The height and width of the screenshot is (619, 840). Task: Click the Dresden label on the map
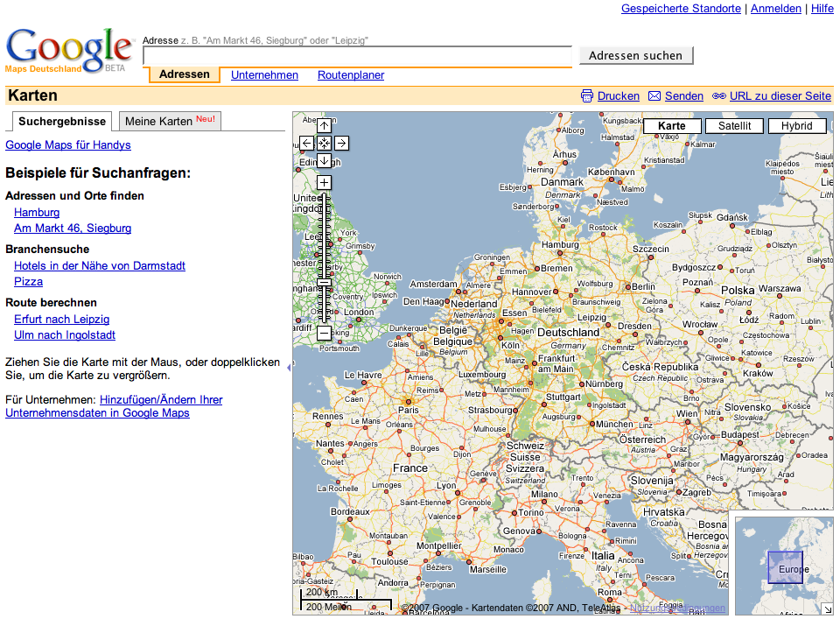point(635,326)
